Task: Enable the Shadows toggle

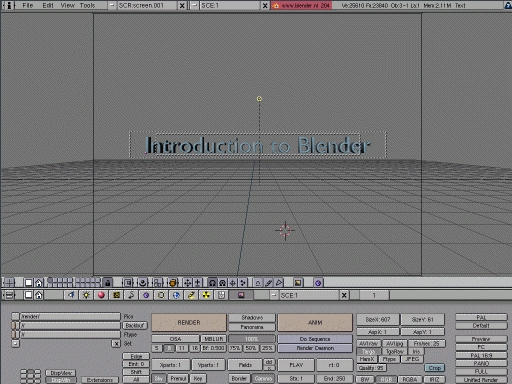Action: [252, 318]
